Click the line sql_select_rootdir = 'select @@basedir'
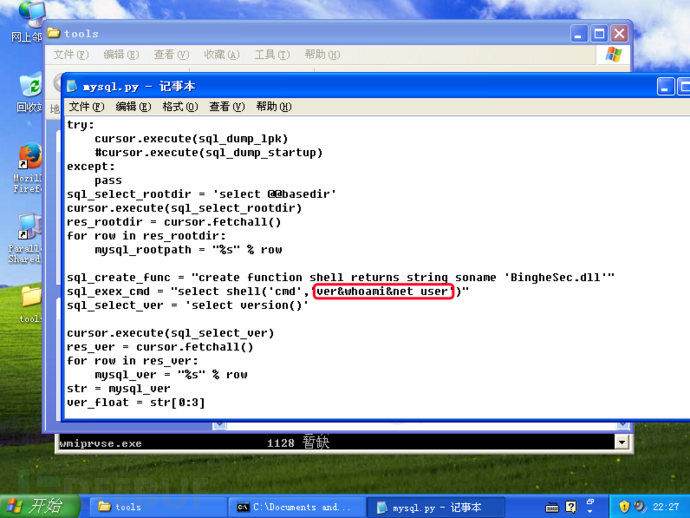This screenshot has height=518, width=690. pos(202,194)
